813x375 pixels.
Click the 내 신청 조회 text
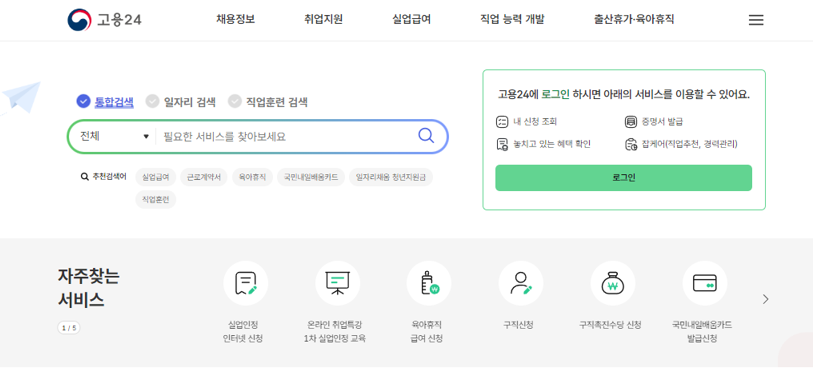(535, 122)
